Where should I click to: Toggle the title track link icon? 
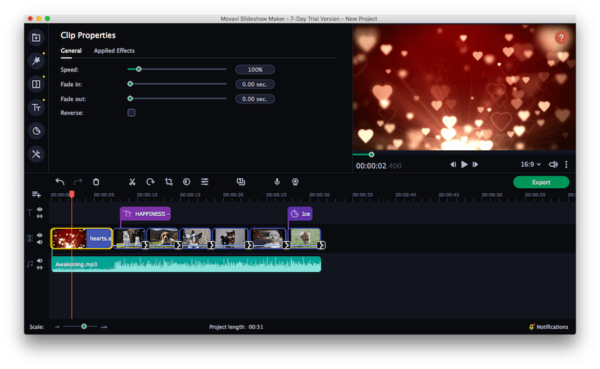pyautogui.click(x=40, y=216)
